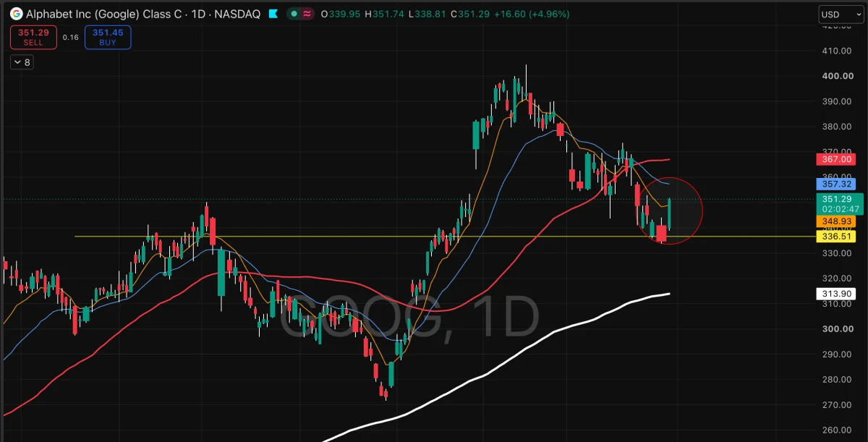Click the 0.16 spread value

71,38
